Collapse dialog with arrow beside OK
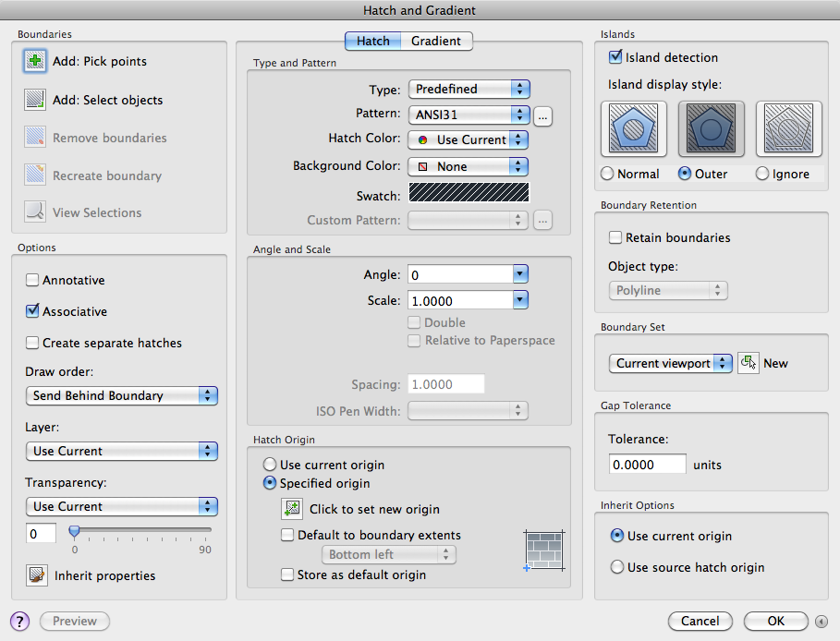This screenshot has height=641, width=840. (x=822, y=622)
